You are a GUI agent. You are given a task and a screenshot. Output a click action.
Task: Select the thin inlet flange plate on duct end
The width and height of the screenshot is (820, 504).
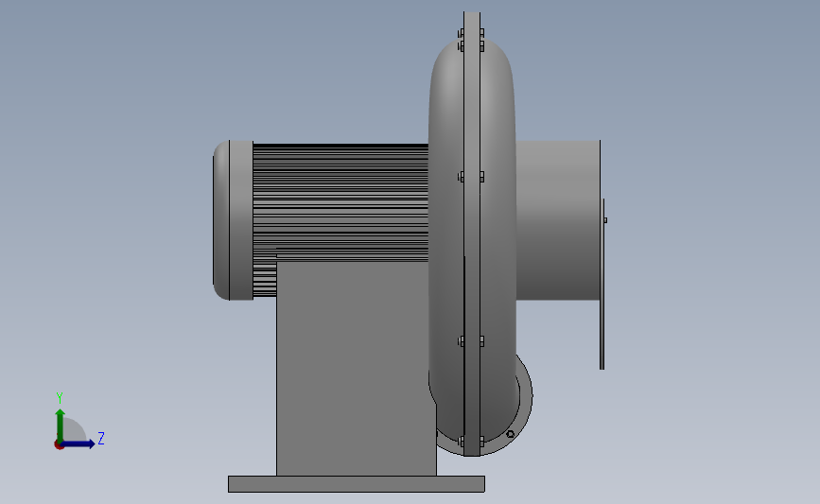602,284
